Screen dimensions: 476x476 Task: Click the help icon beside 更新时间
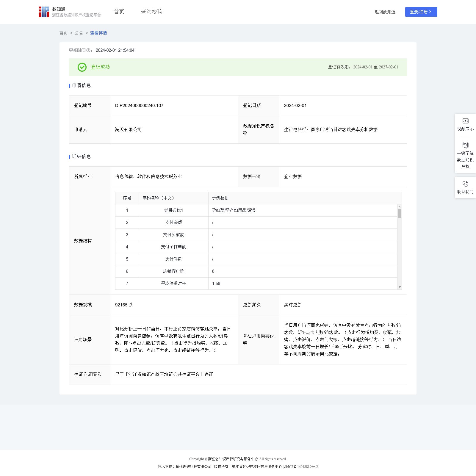[x=88, y=51]
